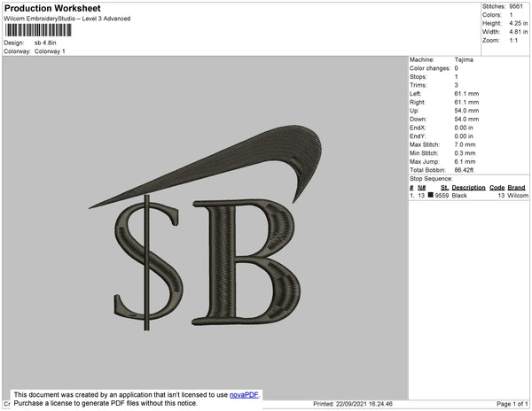The image size is (532, 411).
Task: Click the Max Stitch value 7.0 mm
Action: (465, 144)
